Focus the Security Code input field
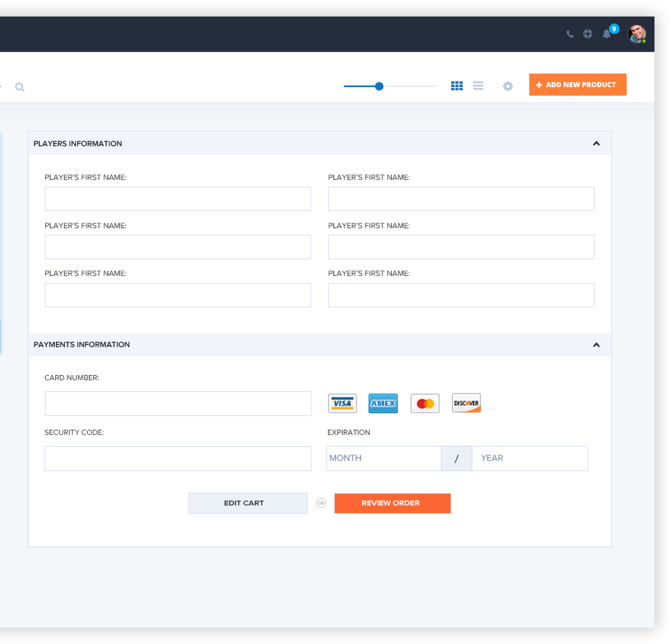Viewport: 671px width, 644px height. click(x=178, y=458)
